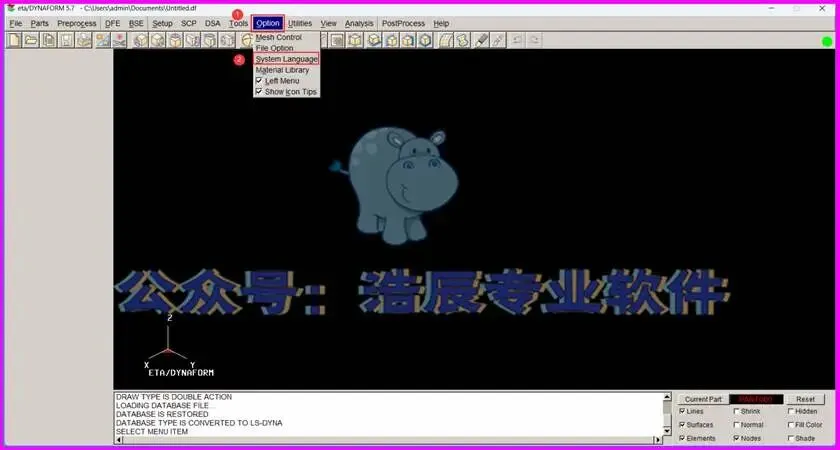Enable the Shade checkbox
This screenshot has height=450, width=840.
pyautogui.click(x=791, y=438)
